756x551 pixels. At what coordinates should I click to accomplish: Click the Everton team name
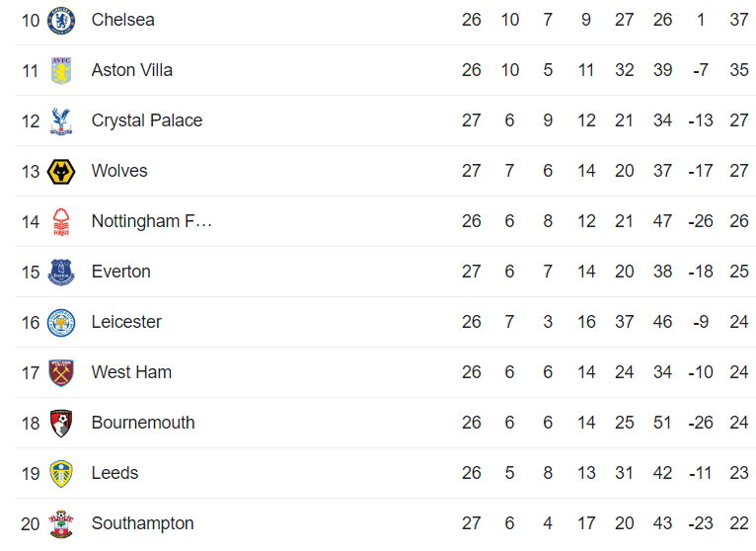[120, 272]
